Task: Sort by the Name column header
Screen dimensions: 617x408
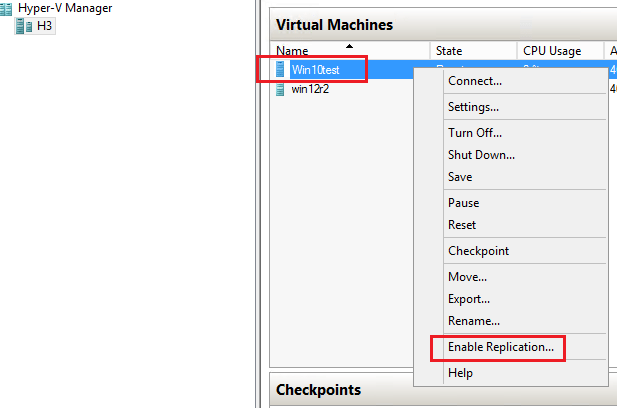Action: (x=350, y=51)
